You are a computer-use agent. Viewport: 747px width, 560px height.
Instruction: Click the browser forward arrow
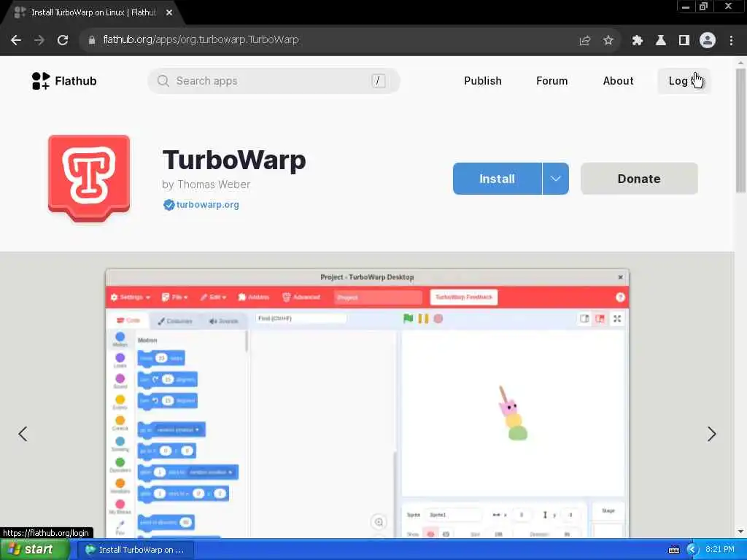tap(39, 40)
